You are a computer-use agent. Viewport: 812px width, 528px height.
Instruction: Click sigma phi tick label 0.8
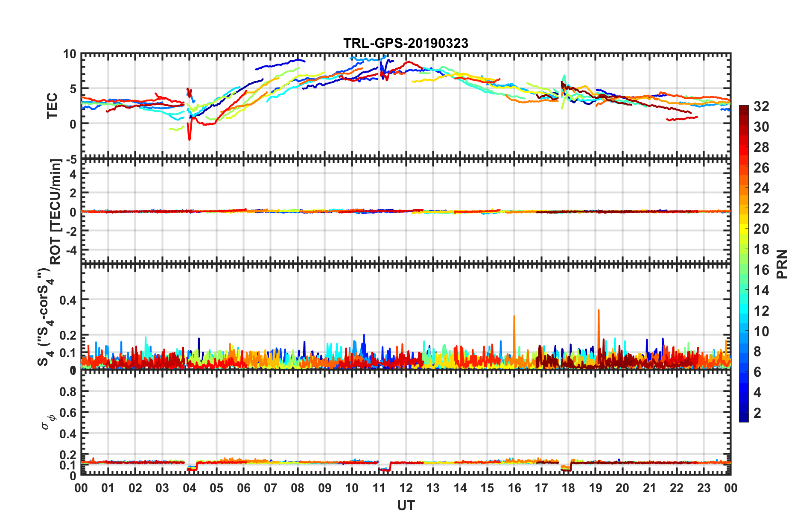pyautogui.click(x=68, y=392)
